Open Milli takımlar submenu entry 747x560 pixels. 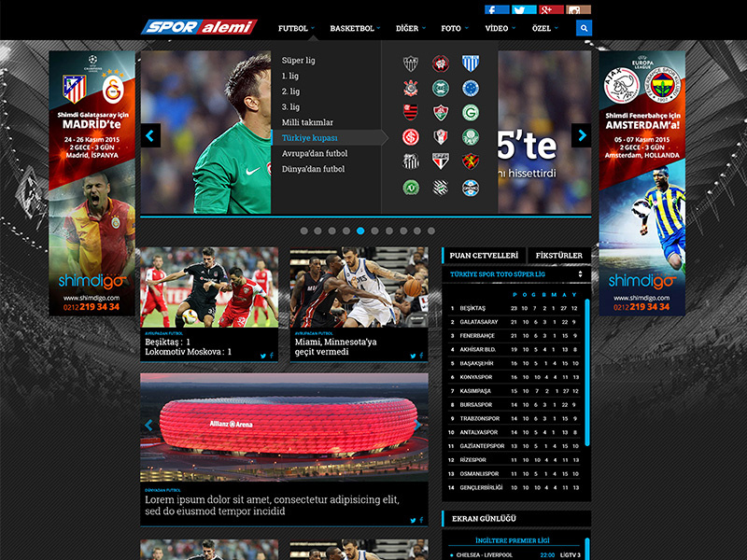coord(307,122)
